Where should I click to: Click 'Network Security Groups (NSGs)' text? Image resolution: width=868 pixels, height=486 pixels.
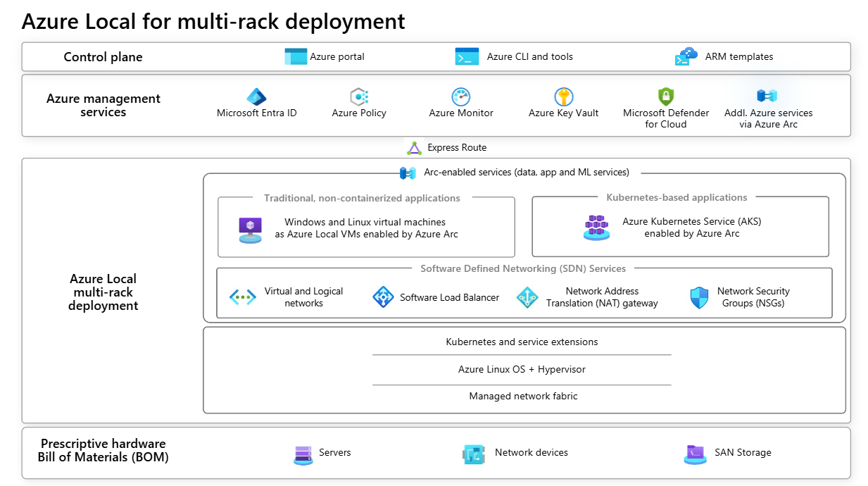click(753, 297)
